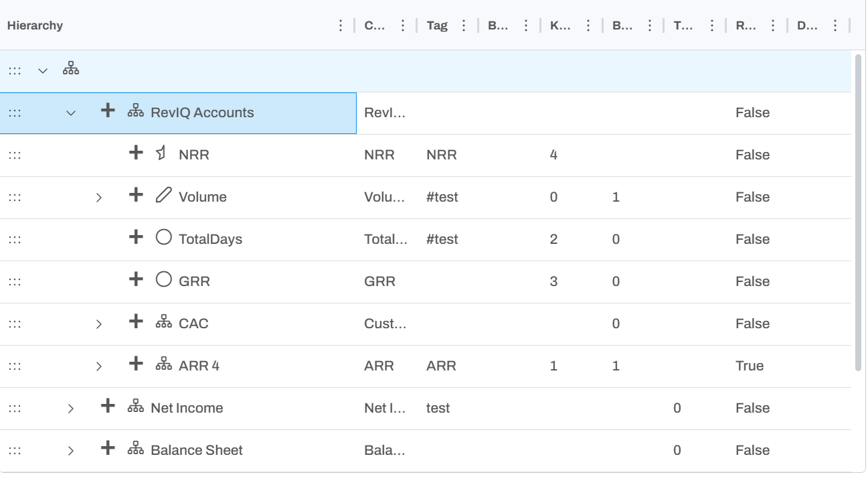Expand the CAC tree node
Viewport: 868px width, 485px height.
99,324
